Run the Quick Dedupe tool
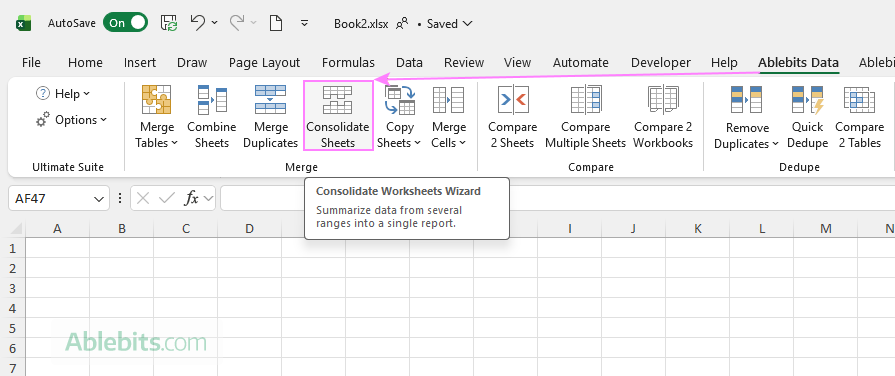This screenshot has height=376, width=895. [x=808, y=117]
